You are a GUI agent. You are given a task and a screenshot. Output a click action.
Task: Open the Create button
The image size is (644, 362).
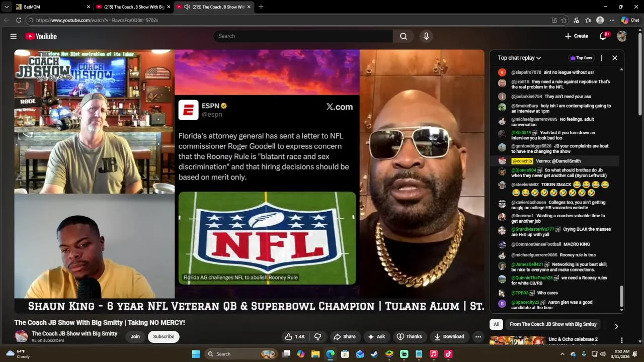(576, 36)
